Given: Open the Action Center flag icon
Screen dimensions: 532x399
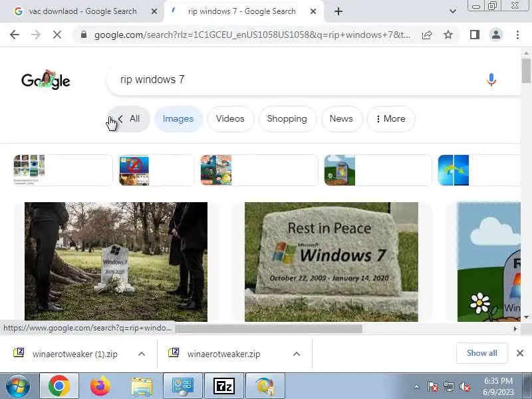Looking at the screenshot, I should (x=433, y=386).
